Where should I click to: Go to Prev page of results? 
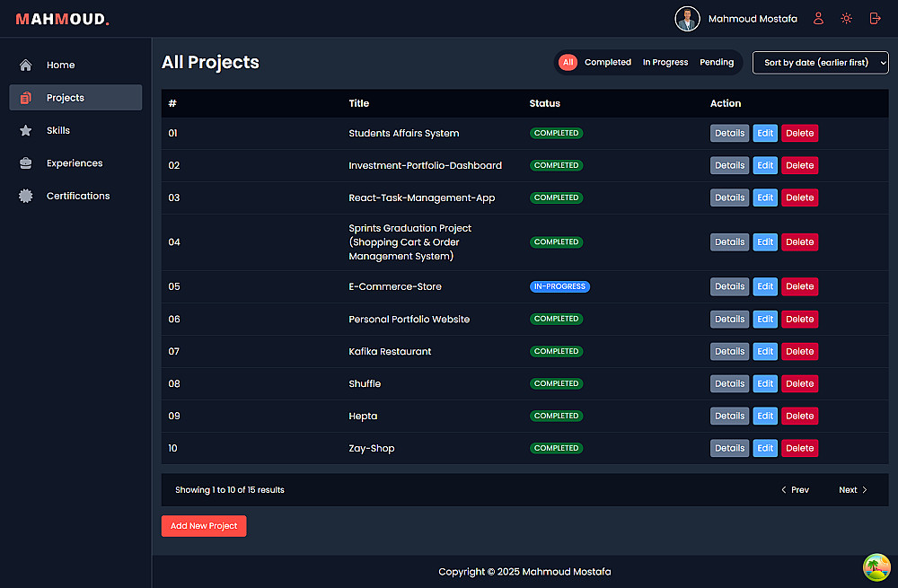tap(795, 490)
